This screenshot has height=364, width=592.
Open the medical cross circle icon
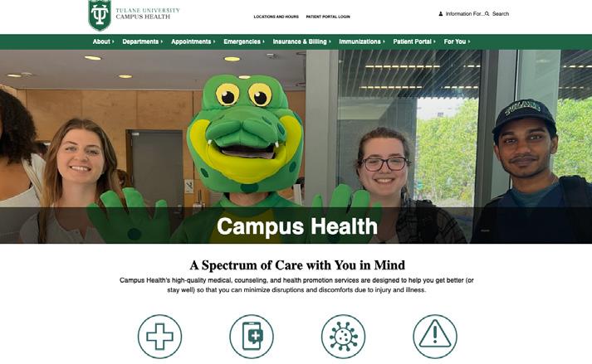(x=159, y=336)
